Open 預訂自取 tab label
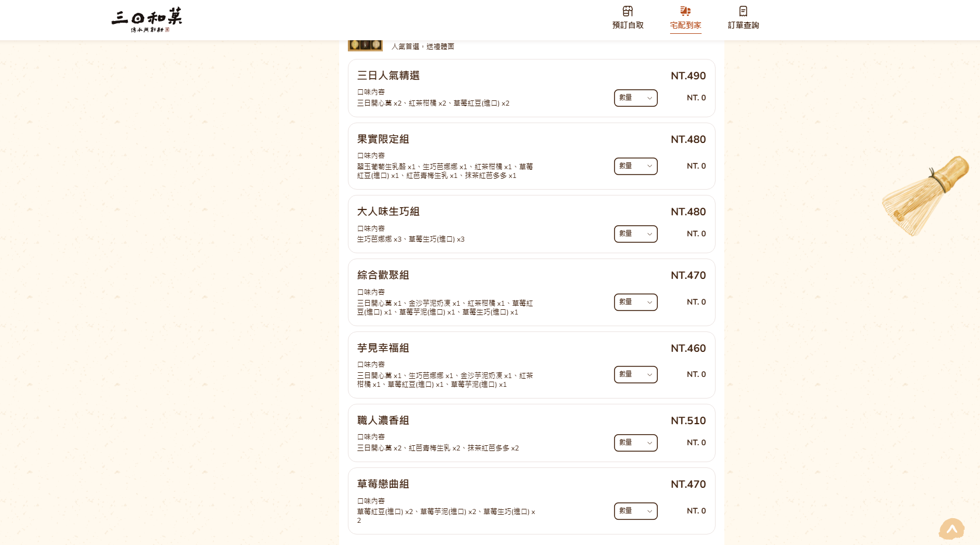 627,25
